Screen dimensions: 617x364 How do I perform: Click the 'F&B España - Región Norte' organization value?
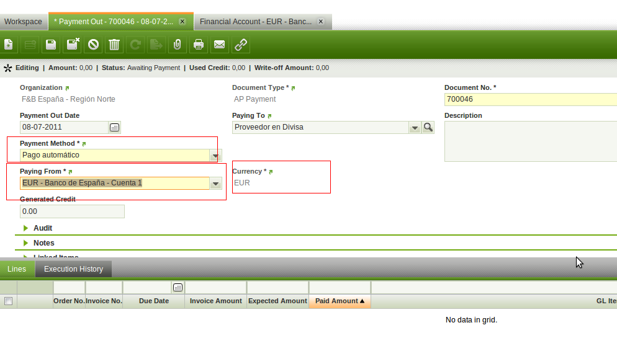tap(68, 99)
